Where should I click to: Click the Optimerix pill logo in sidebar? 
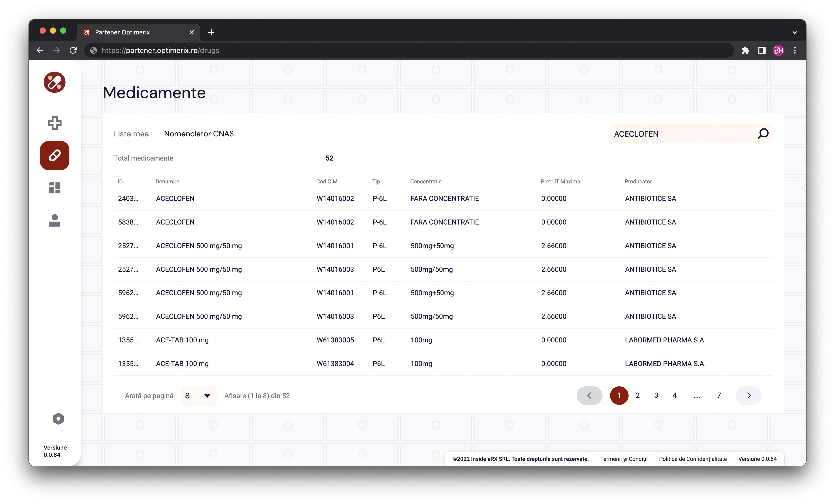tap(55, 82)
